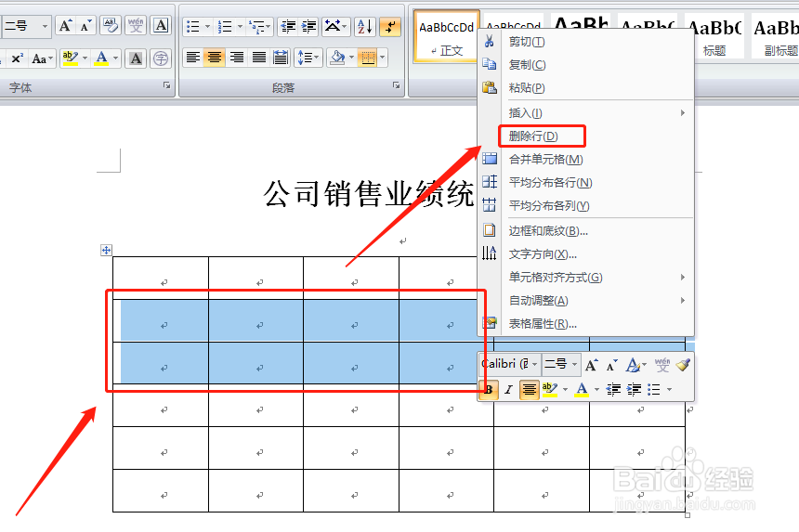
Task: Toggle Superscript x² in ribbon
Action: pos(17,58)
